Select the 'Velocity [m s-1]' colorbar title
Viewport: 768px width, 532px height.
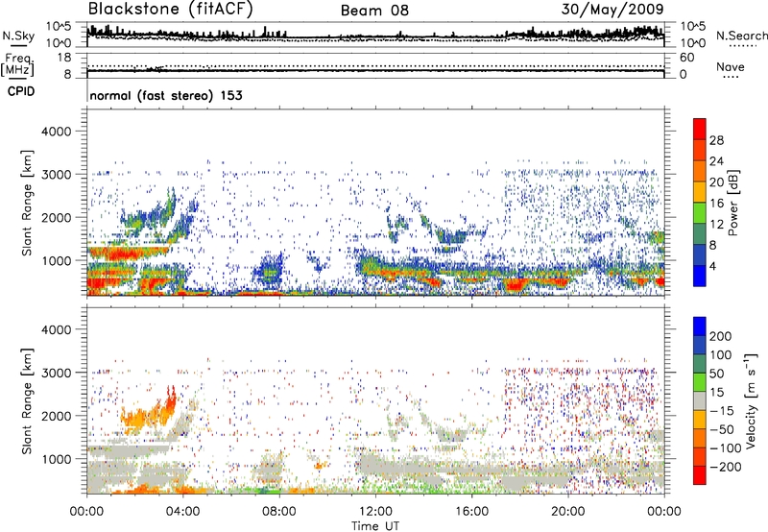point(751,400)
